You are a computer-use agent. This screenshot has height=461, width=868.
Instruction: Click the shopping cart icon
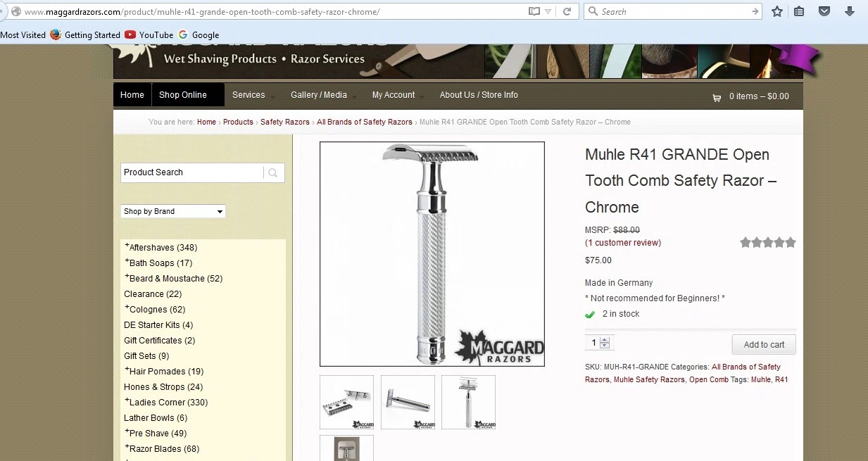(717, 98)
